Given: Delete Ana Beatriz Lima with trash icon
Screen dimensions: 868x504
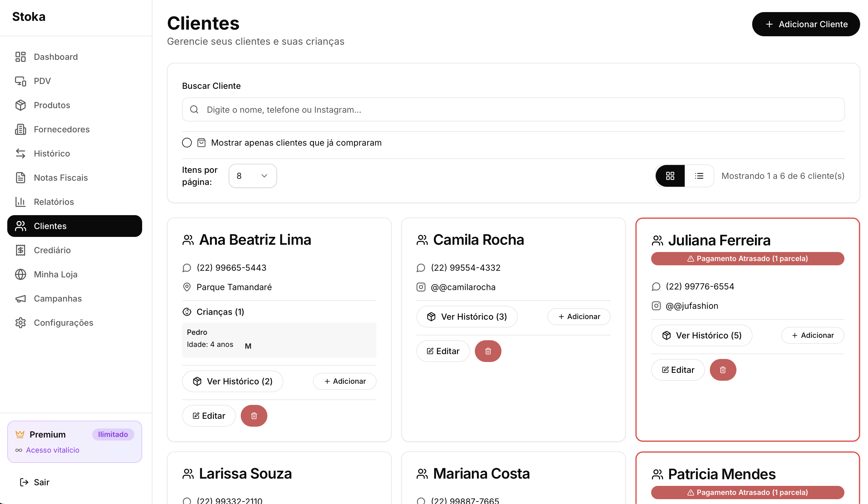Looking at the screenshot, I should click(x=254, y=415).
